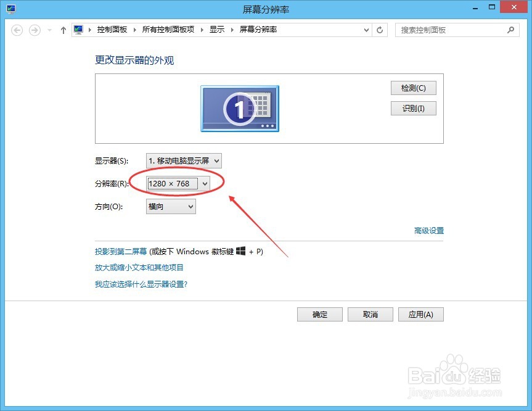The width and height of the screenshot is (532, 411).
Task: Click the 识别(I) button
Action: [x=413, y=109]
